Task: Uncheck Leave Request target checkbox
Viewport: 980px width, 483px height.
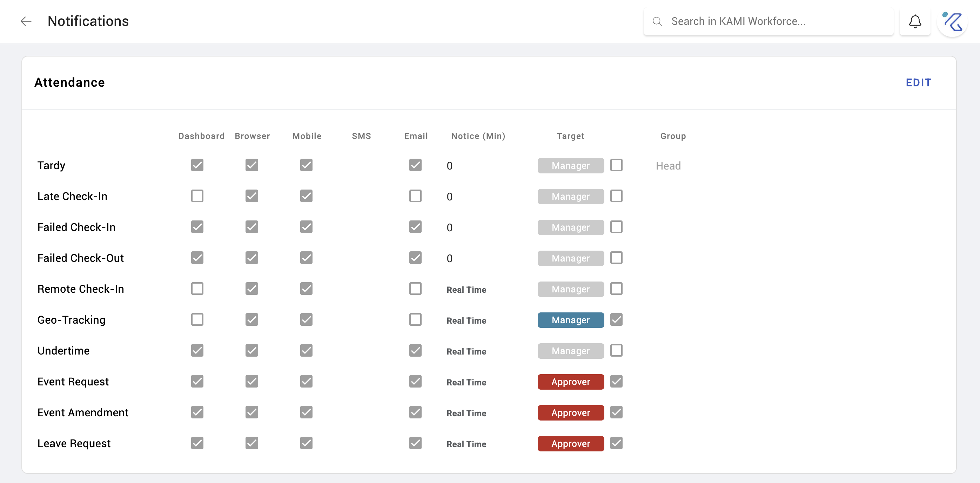Action: coord(616,443)
